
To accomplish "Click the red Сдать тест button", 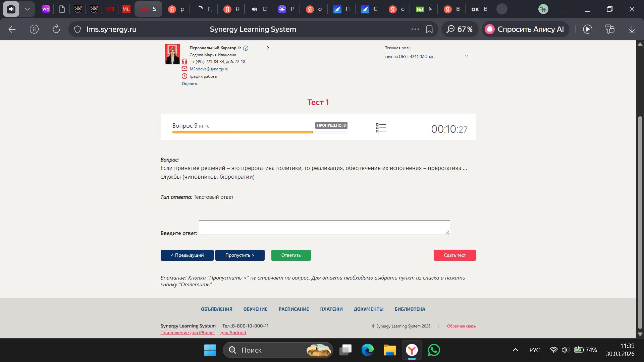I will tap(454, 255).
